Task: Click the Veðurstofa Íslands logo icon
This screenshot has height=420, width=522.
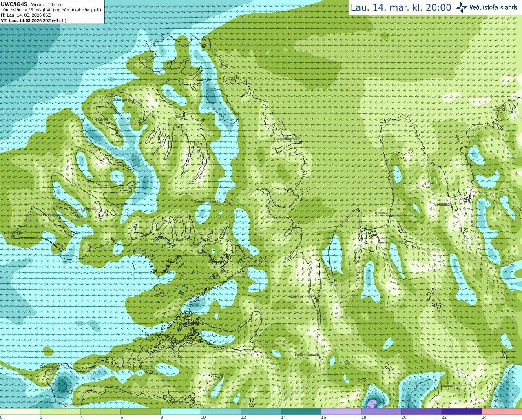Action: [x=461, y=7]
